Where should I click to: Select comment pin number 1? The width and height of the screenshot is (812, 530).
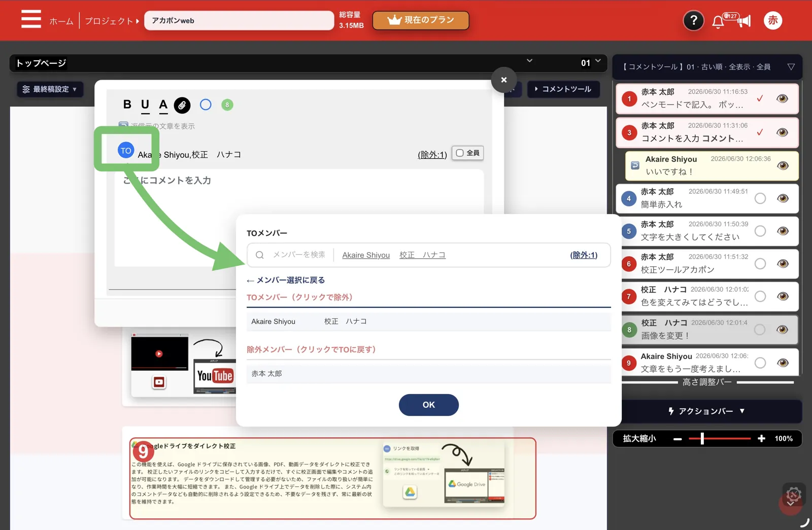point(629,99)
